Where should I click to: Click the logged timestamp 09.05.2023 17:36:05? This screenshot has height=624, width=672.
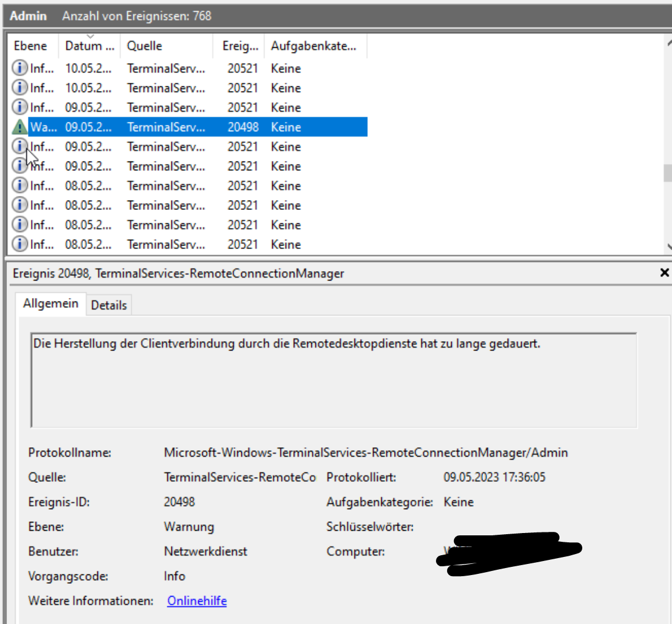(494, 477)
